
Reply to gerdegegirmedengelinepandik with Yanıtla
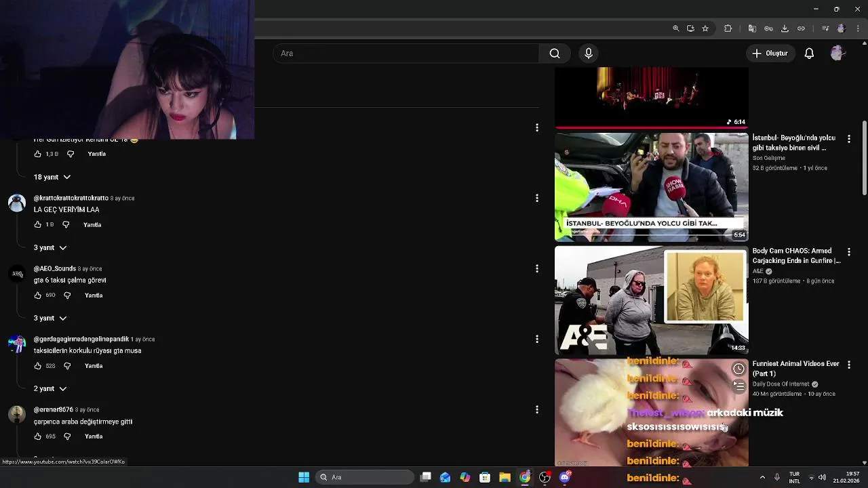(x=94, y=366)
